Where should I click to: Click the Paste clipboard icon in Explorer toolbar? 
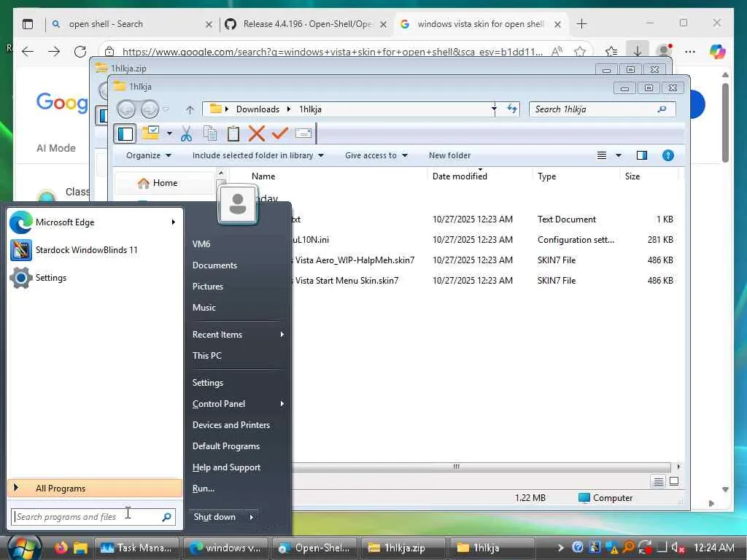pos(233,134)
